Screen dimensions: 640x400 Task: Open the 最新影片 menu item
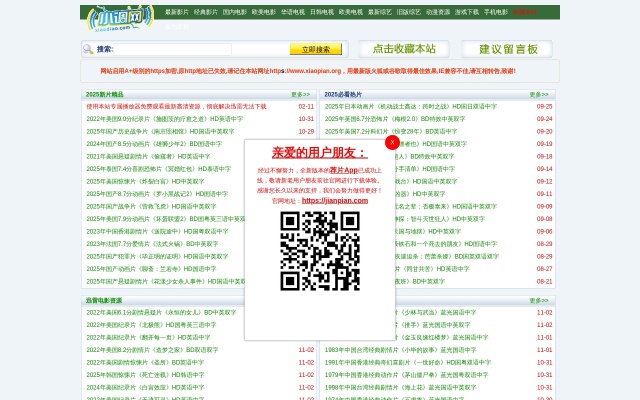pyautogui.click(x=176, y=12)
